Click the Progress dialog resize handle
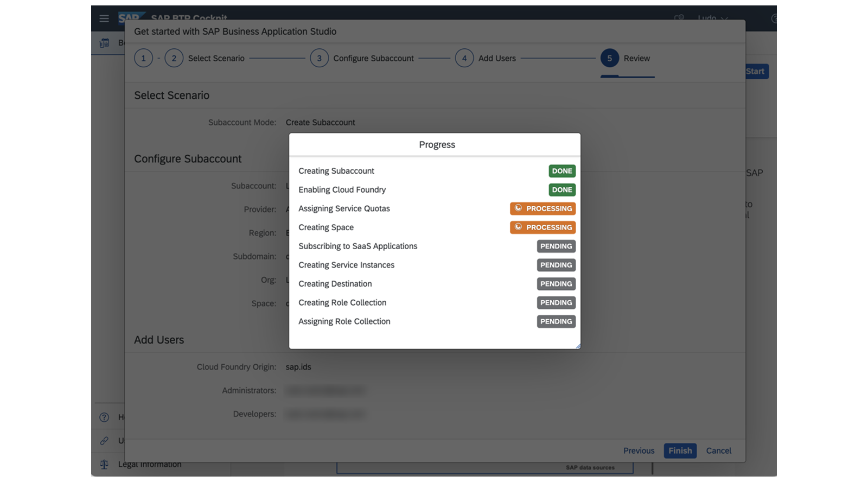 (x=578, y=346)
